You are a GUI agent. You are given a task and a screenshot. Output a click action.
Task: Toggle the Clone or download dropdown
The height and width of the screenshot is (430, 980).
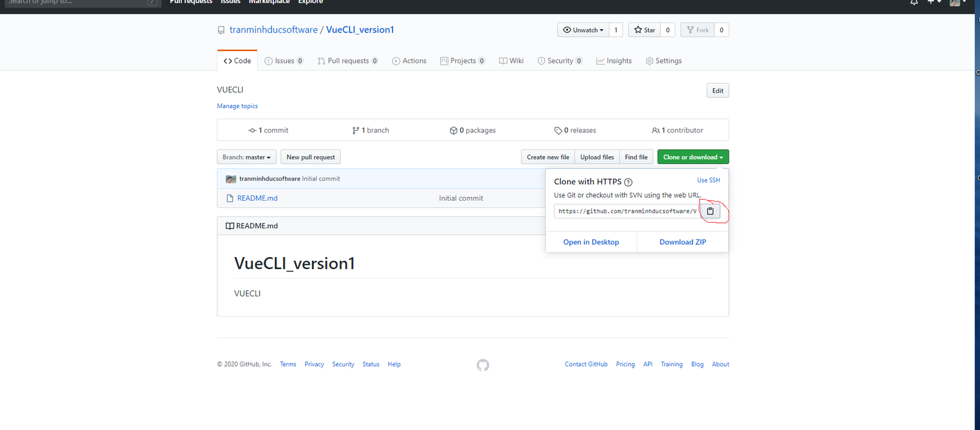(x=693, y=157)
